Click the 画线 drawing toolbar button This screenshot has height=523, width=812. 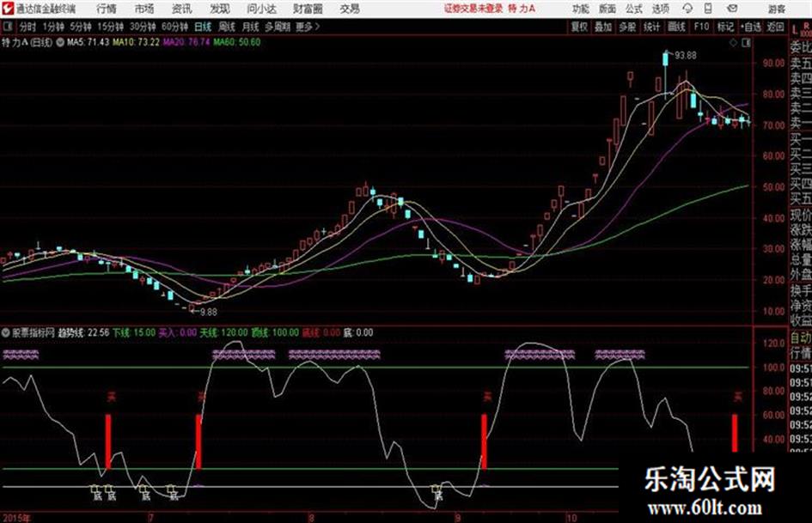pyautogui.click(x=676, y=27)
